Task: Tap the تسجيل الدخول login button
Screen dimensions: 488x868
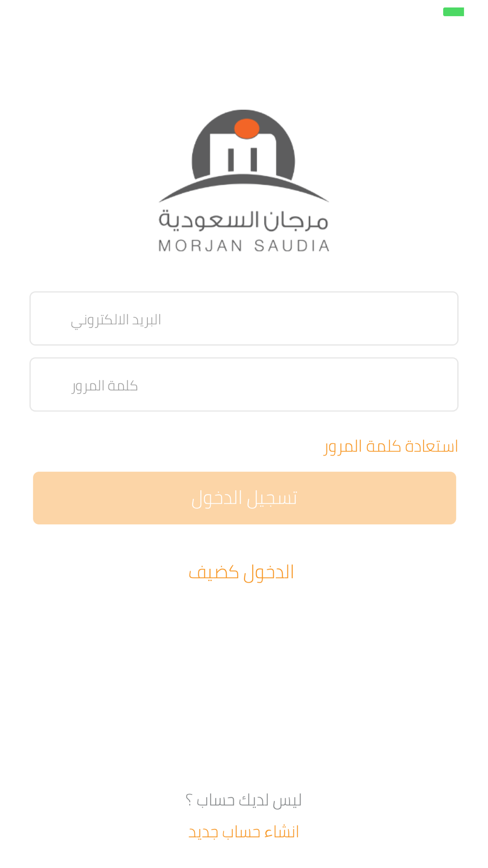Action: tap(244, 498)
